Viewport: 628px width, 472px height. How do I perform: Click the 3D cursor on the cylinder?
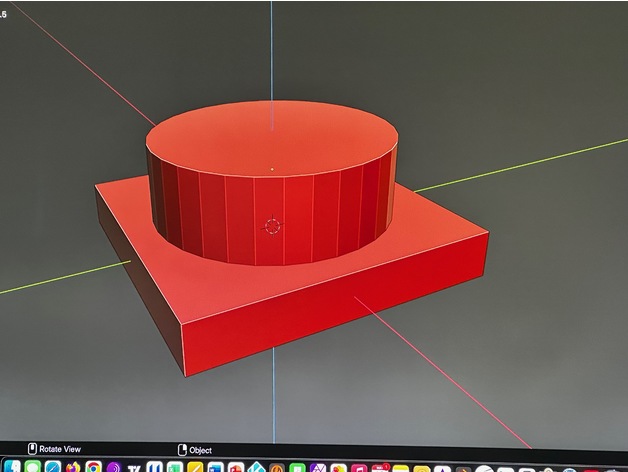coord(271,226)
